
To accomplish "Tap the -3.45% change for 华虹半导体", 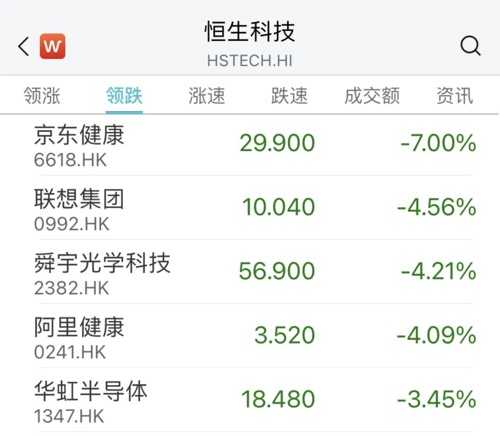I will pos(437,399).
